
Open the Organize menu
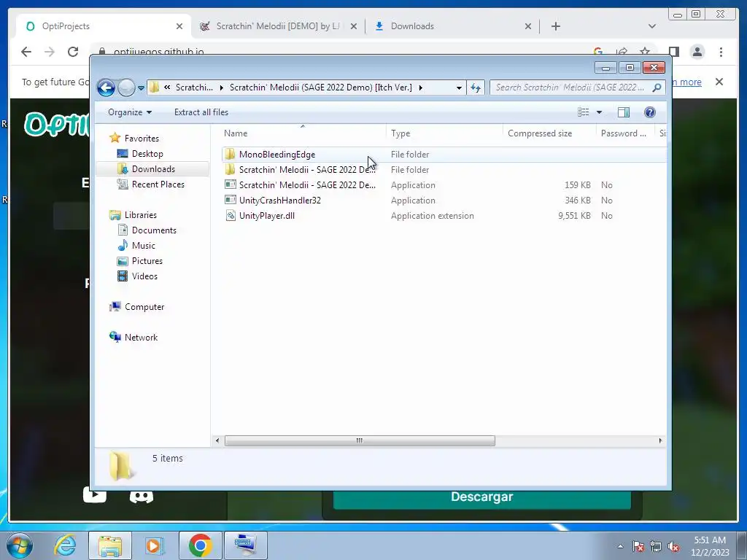point(130,112)
